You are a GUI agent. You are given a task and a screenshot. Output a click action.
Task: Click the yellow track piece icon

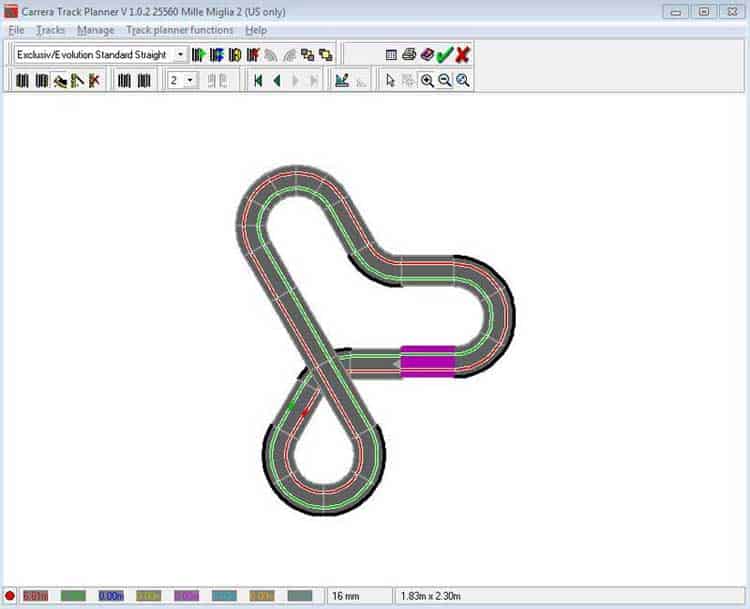235,55
